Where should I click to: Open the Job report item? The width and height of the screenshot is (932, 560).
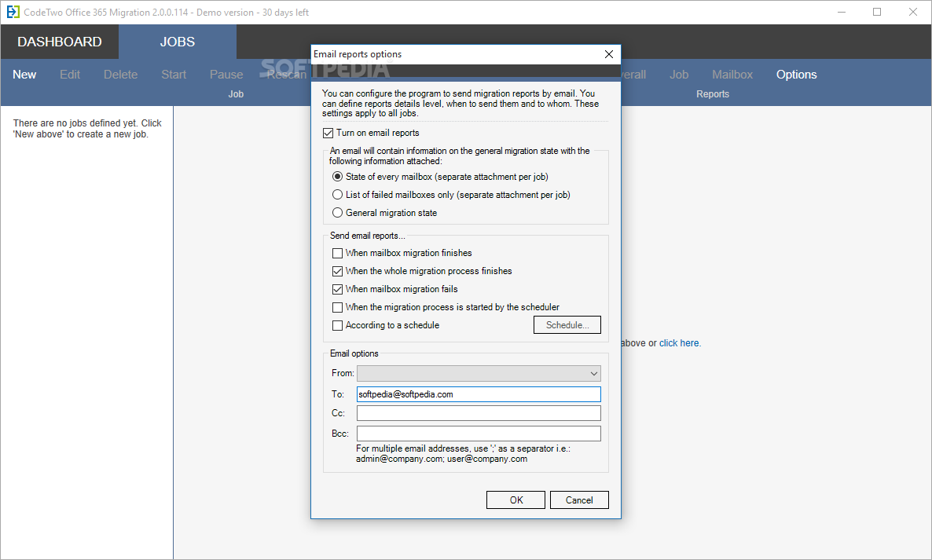[x=679, y=75]
